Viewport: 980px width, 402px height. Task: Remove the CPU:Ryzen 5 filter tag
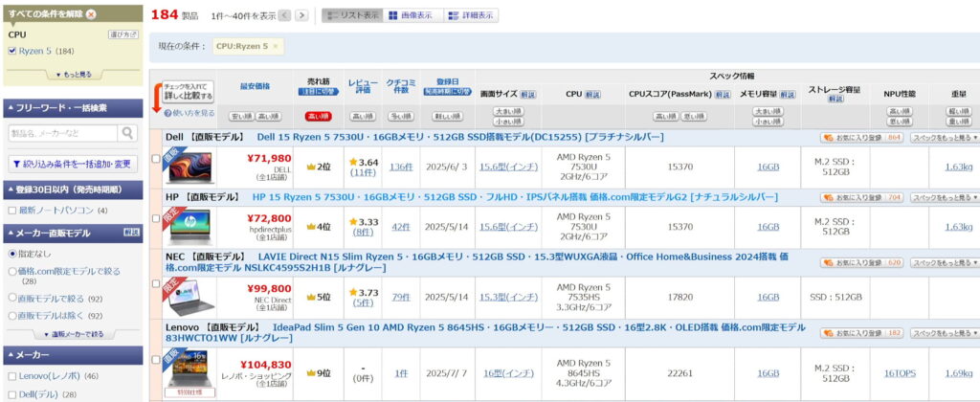click(276, 46)
